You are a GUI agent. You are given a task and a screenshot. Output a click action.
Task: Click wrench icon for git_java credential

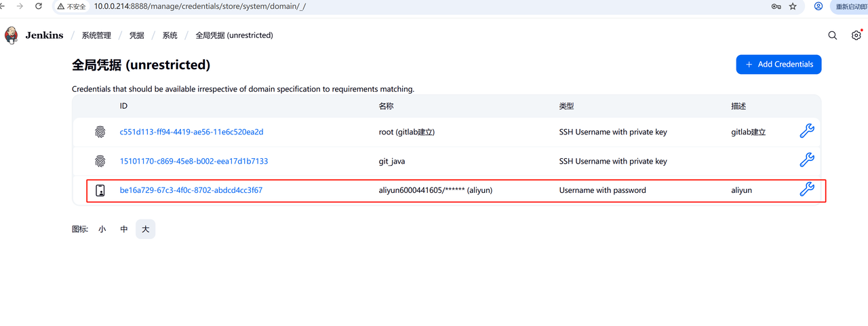point(806,161)
